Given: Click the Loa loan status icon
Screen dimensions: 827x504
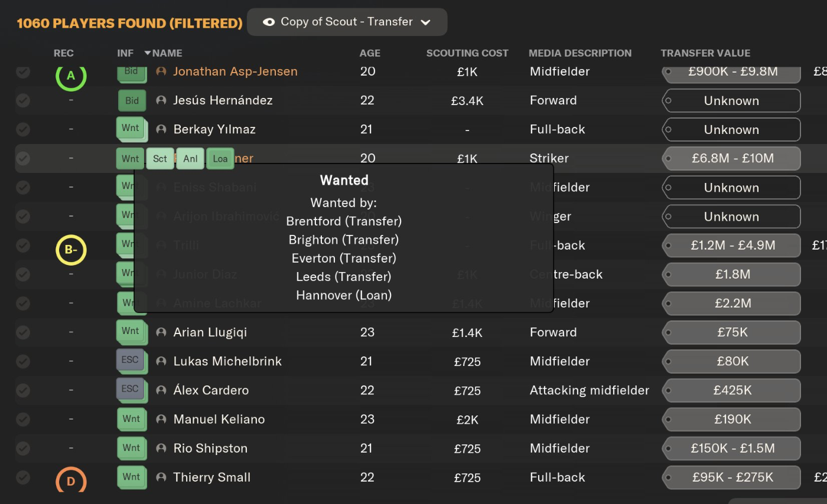Looking at the screenshot, I should [220, 159].
